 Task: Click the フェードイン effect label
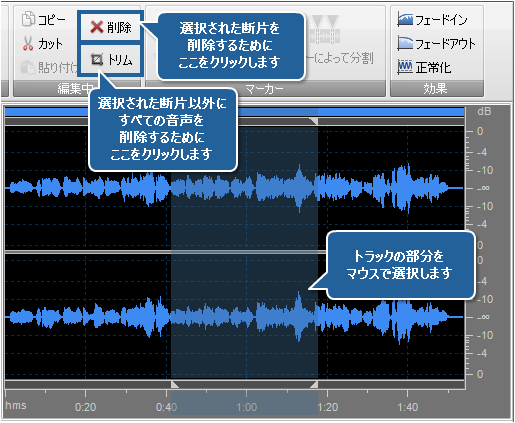pyautogui.click(x=441, y=20)
